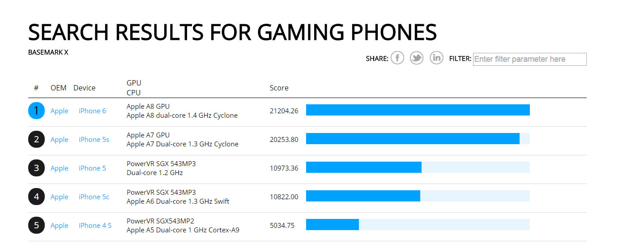
Task: Open Apple OEM link in iPhone 4 S row
Action: pos(60,226)
